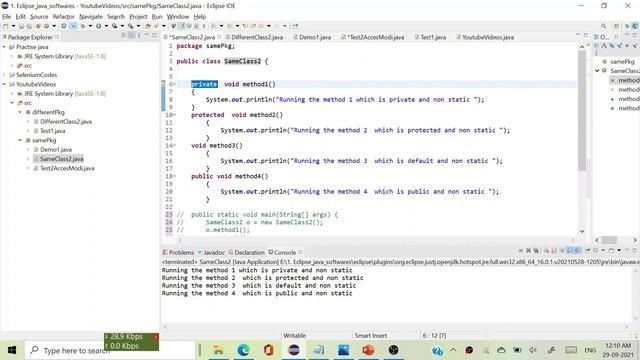Image resolution: width=640 pixels, height=360 pixels.
Task: Open the New file dropdown arrow
Action: (x=13, y=26)
